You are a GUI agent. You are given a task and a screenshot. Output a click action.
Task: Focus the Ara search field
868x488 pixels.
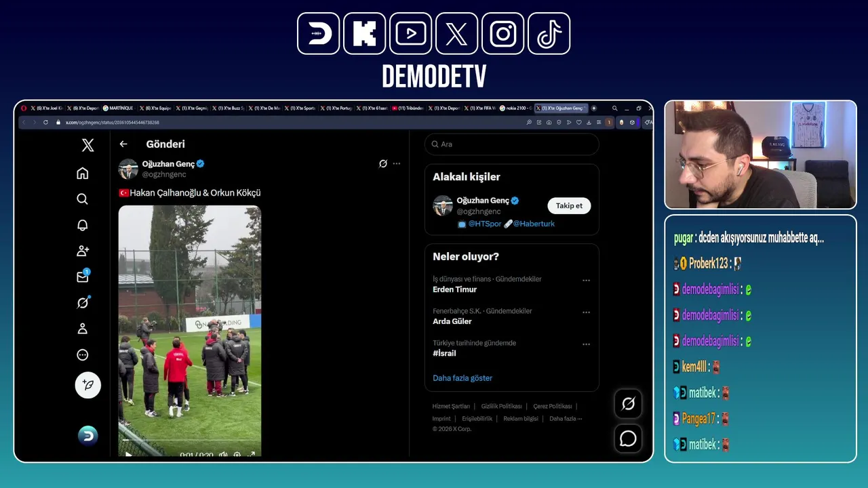[512, 144]
